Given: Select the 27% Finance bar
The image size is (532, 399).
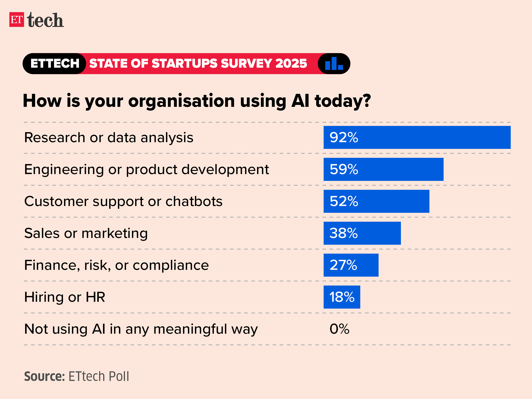Looking at the screenshot, I should (x=351, y=265).
